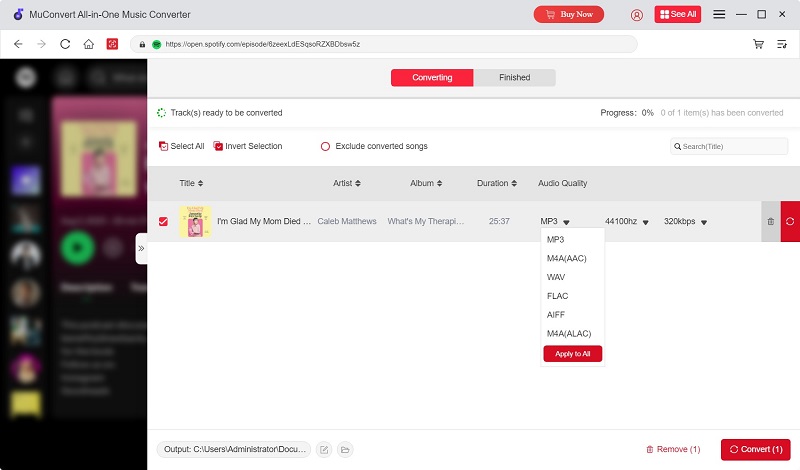Open the music playlist queue icon
The image size is (800, 470).
[x=782, y=44]
